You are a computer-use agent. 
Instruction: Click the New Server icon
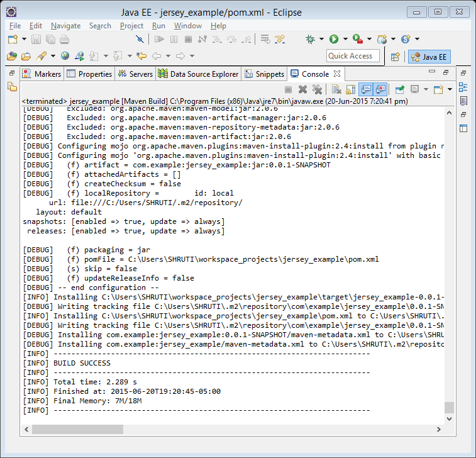382,39
